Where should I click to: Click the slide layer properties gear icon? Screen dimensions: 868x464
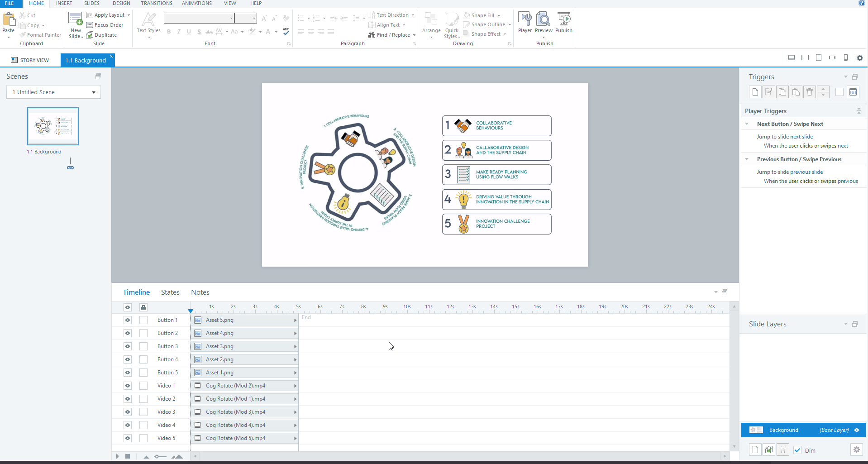click(856, 450)
